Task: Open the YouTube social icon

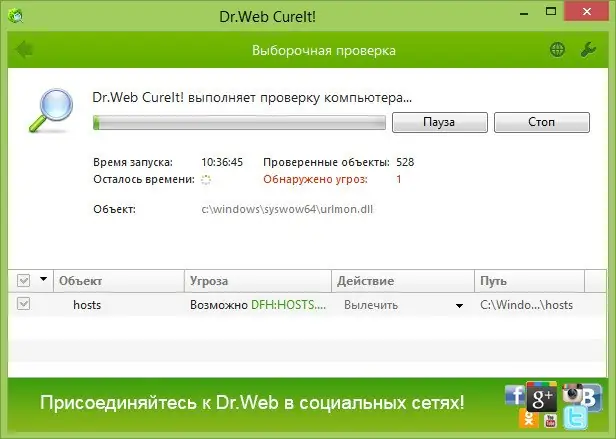Action: [x=550, y=421]
